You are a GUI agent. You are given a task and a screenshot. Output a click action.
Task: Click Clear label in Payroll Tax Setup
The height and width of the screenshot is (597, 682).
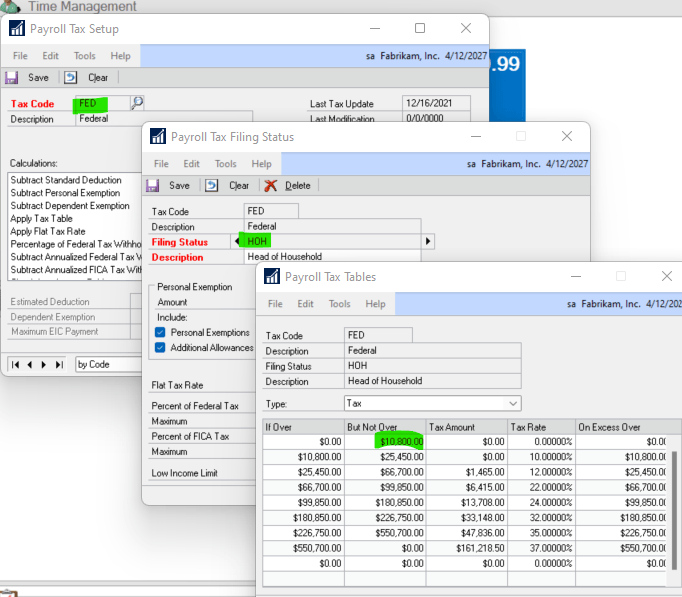[x=98, y=78]
